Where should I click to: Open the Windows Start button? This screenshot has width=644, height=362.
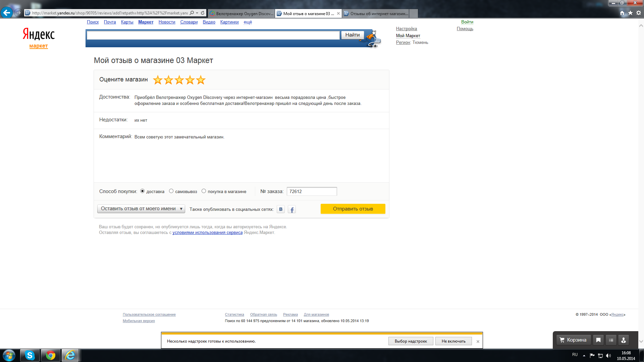pyautogui.click(x=9, y=355)
